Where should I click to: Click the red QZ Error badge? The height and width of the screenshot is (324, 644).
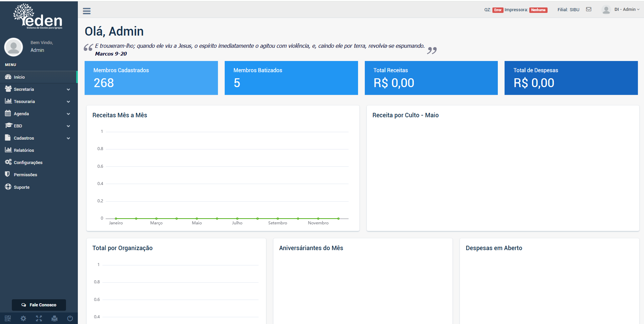point(498,10)
